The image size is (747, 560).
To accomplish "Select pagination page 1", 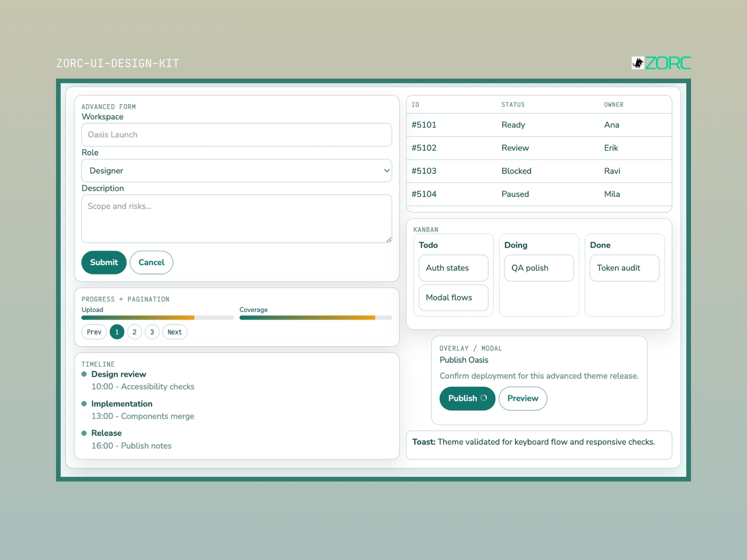I will click(117, 332).
